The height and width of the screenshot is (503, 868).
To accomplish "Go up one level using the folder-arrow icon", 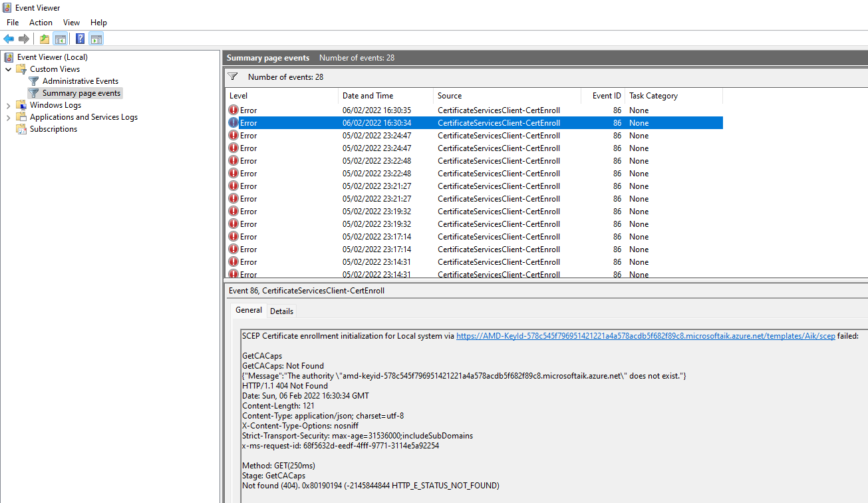I will (44, 39).
